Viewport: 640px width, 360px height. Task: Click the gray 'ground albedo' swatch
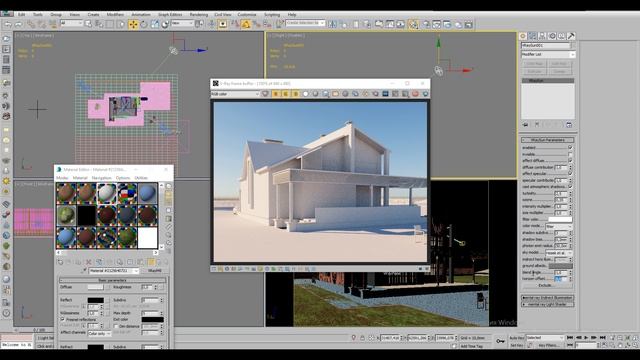point(560,266)
